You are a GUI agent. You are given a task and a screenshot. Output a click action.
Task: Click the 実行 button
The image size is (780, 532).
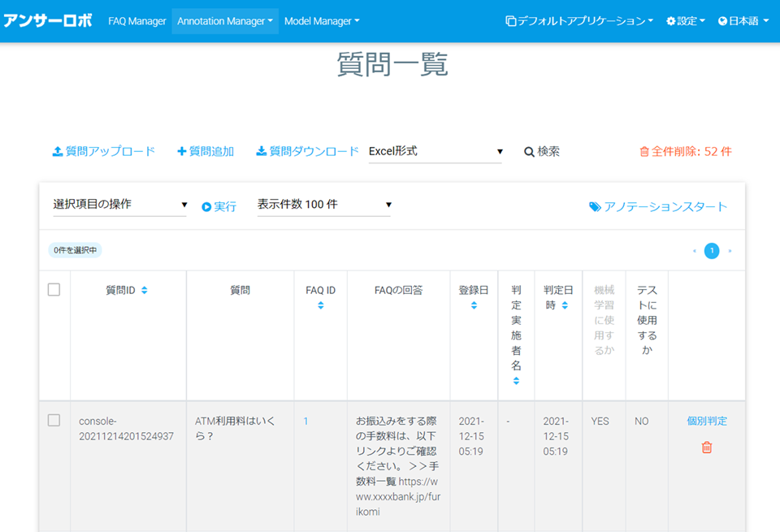click(x=219, y=207)
